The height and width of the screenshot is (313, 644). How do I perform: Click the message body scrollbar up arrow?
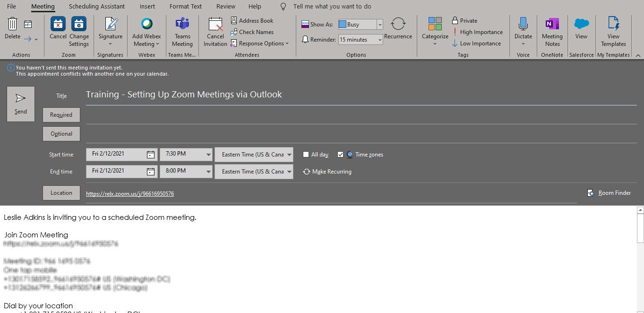641,209
